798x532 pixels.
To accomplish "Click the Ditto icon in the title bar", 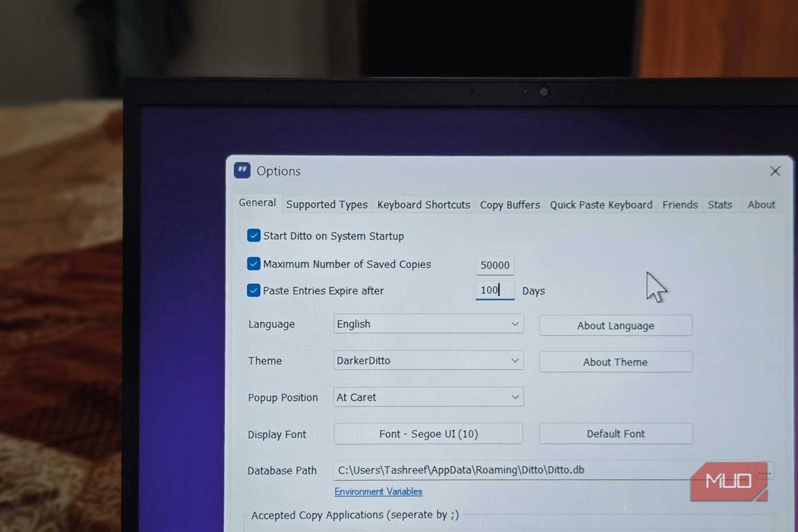I will pos(242,170).
